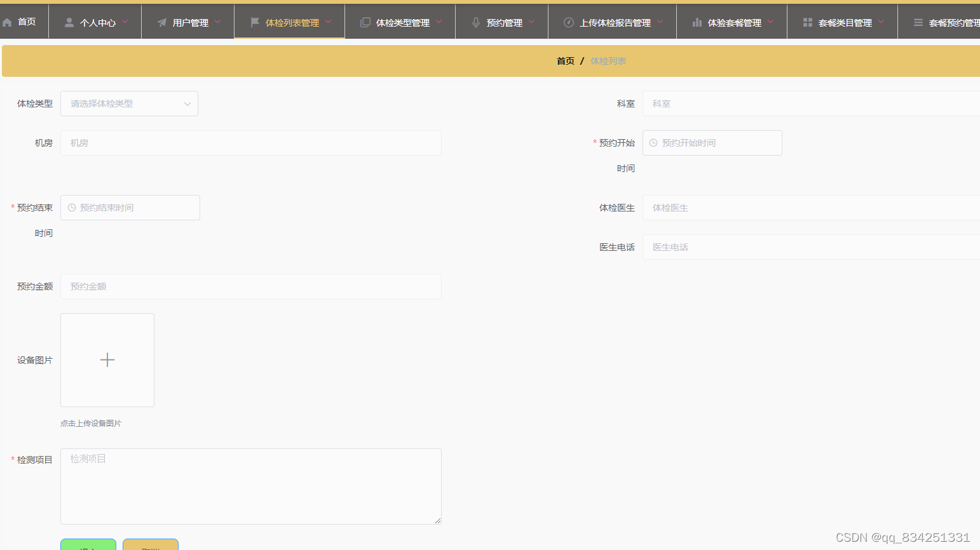The image size is (980, 550).
Task: Click the copy icon in 体检类型管理
Action: 365,22
